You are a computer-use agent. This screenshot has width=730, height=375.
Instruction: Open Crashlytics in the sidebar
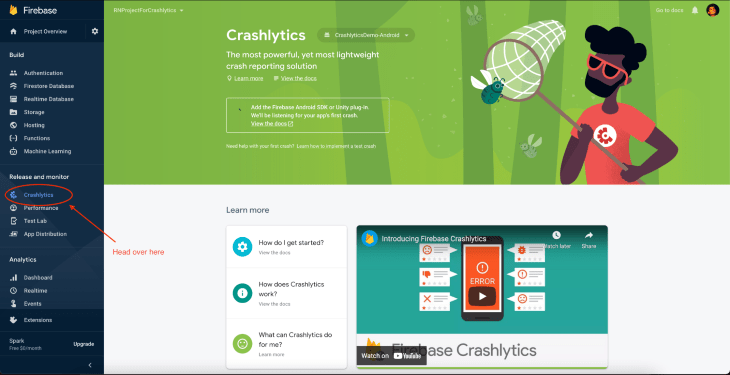(39, 195)
